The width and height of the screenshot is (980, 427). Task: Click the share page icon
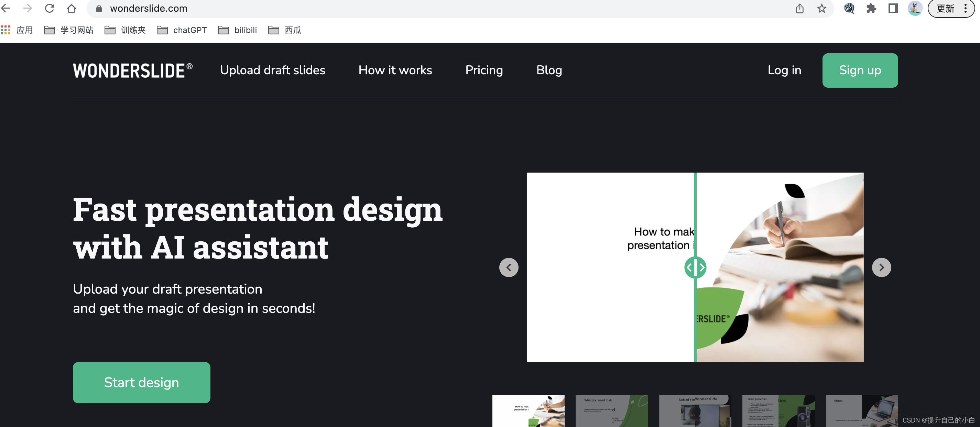(799, 8)
